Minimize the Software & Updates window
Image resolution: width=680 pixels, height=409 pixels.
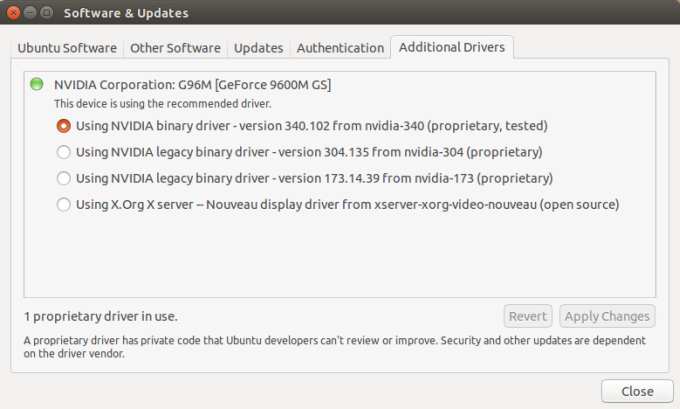(30, 13)
